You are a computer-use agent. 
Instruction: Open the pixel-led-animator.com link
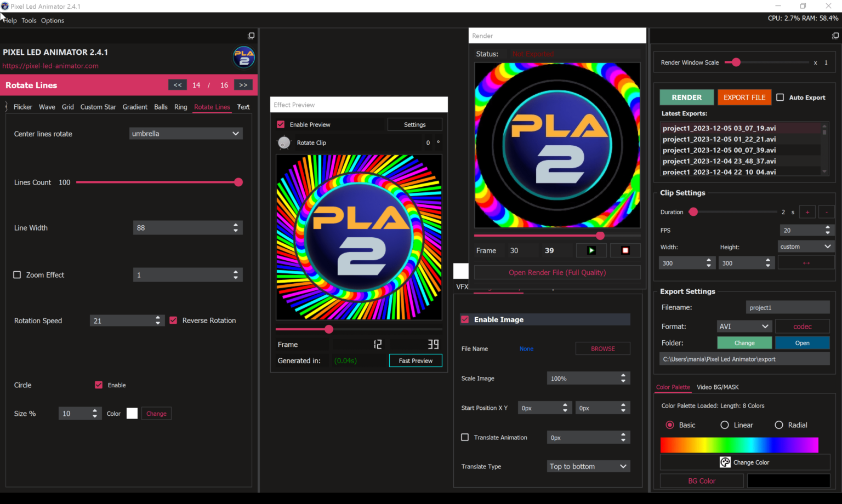coord(50,65)
